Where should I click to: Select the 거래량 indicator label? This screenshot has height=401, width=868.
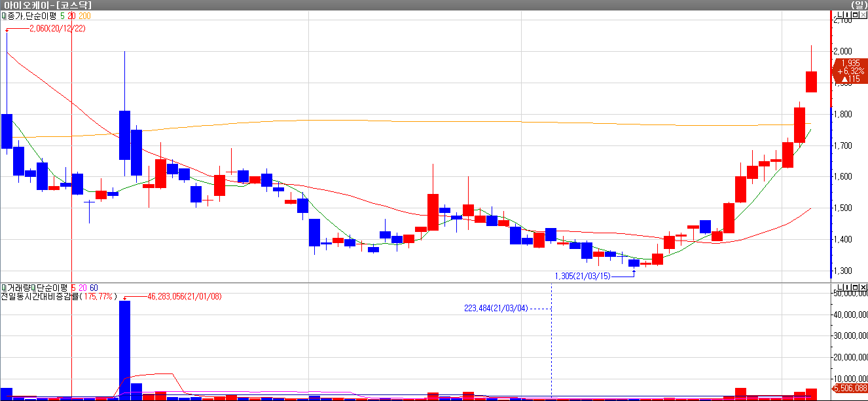point(18,288)
